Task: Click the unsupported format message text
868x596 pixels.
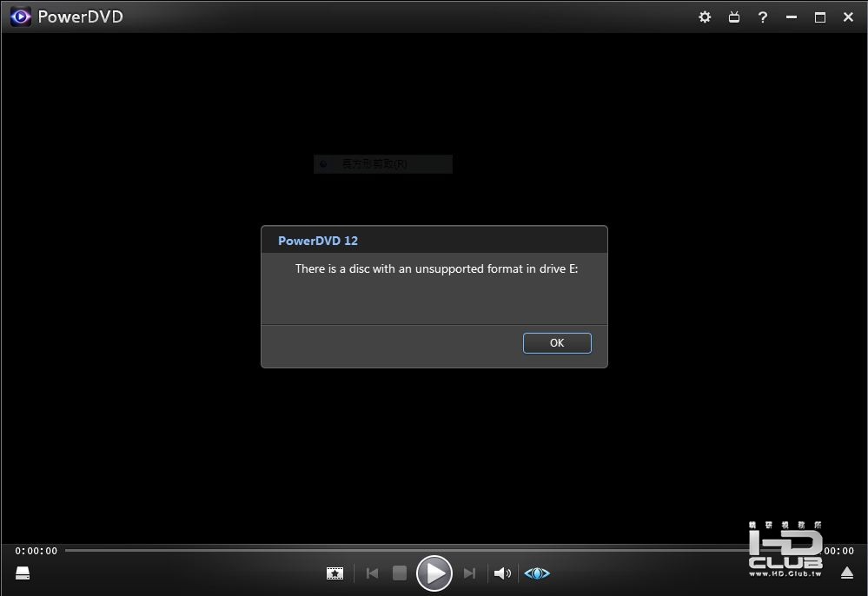Action: pos(436,269)
